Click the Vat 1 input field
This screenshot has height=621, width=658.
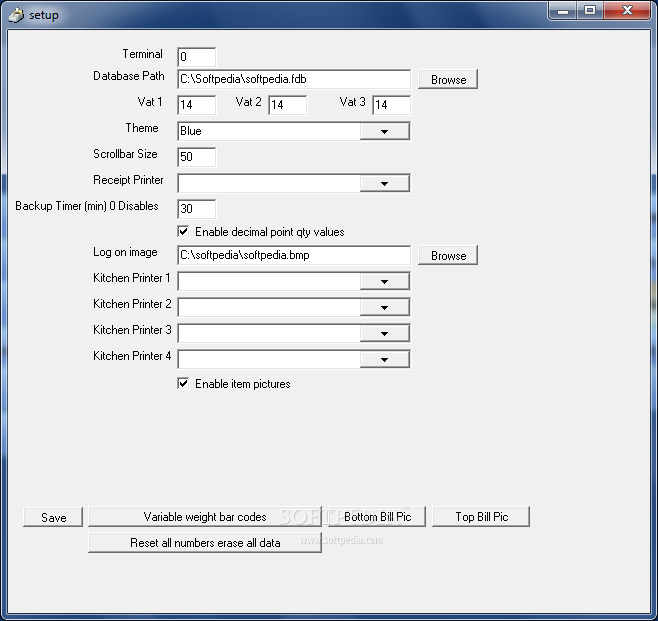pyautogui.click(x=196, y=105)
